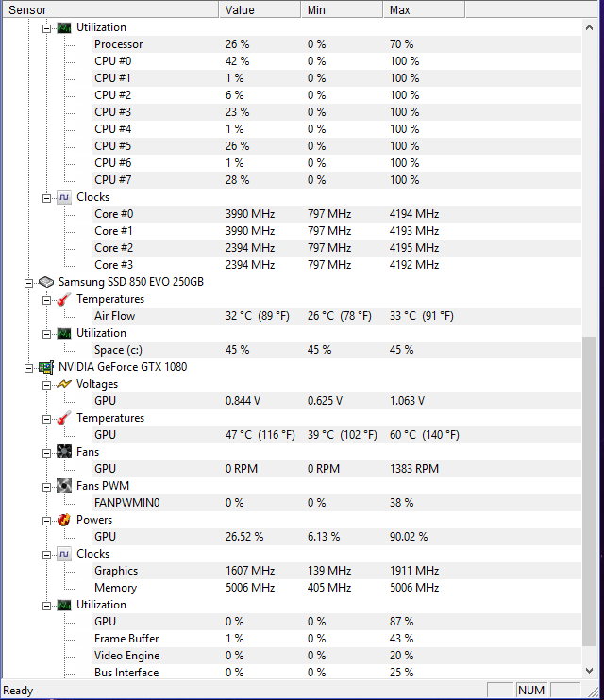Image resolution: width=604 pixels, height=700 pixels.
Task: Click the Fans PWM icon
Action: point(64,486)
